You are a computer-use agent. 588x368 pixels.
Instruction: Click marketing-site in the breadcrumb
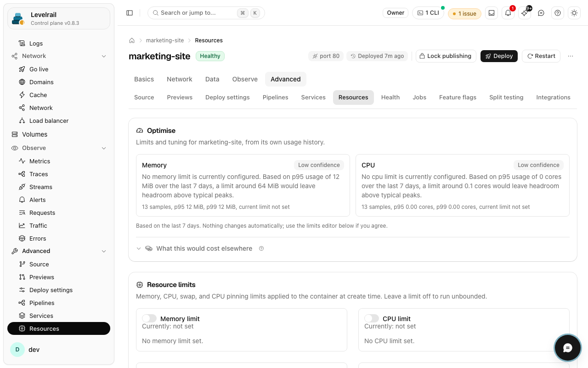coord(165,40)
